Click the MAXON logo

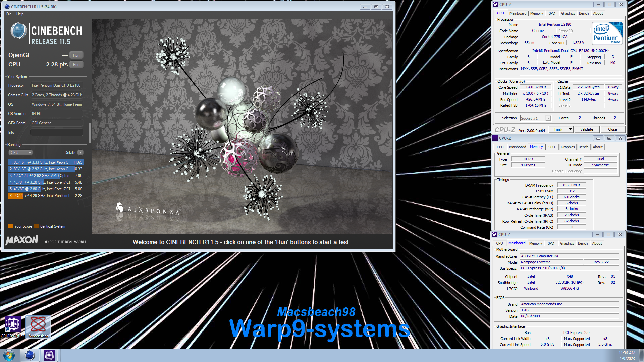[x=22, y=240]
